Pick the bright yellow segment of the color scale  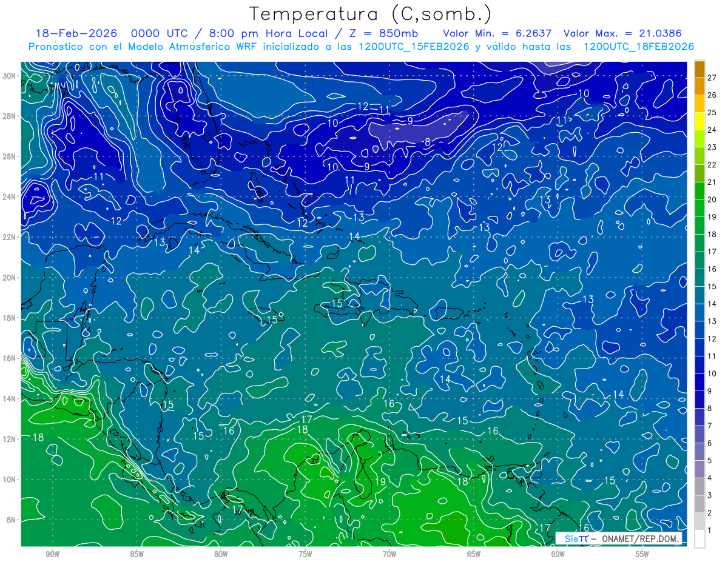(x=699, y=121)
